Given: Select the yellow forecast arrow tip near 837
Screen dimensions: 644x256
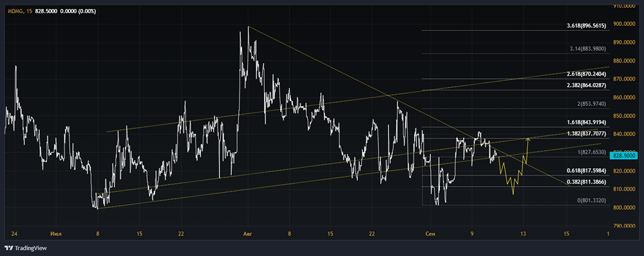Looking at the screenshot, I should [529, 139].
